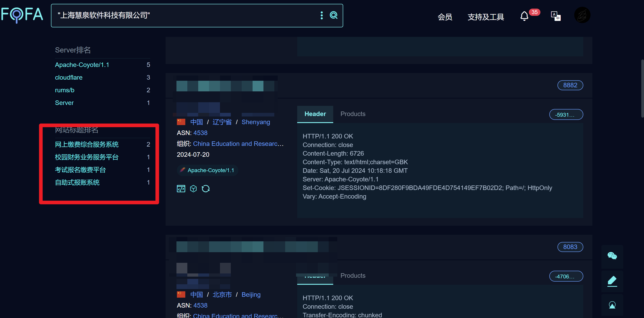644x318 pixels.
Task: Click the date 2024-07-20
Action: click(193, 154)
